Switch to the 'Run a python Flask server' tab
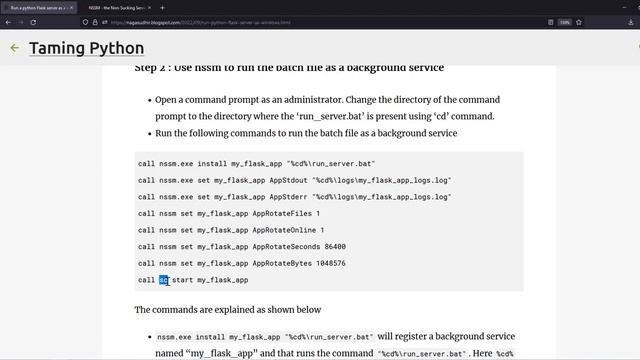Screen dimensions: 640x360 tap(38, 8)
